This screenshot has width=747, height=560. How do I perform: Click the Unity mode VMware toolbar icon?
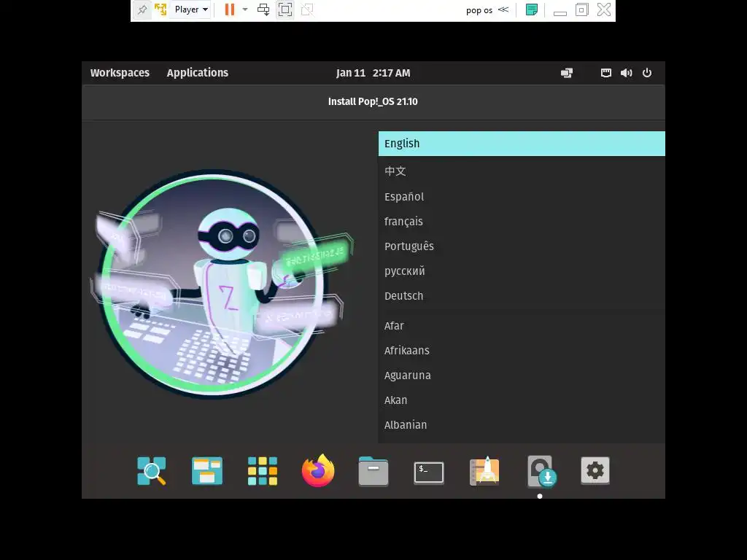307,9
